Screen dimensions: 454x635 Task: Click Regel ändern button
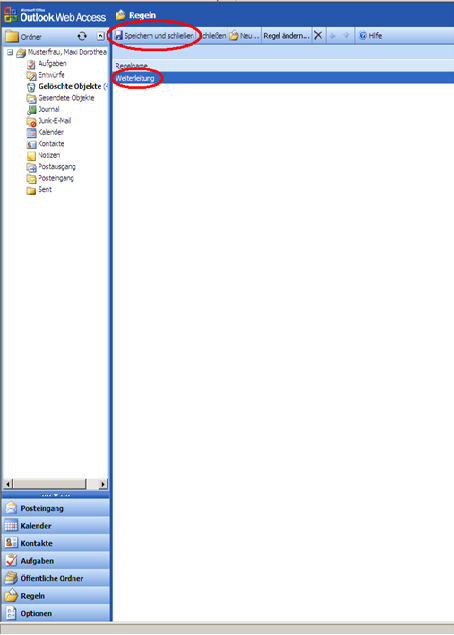pyautogui.click(x=286, y=36)
